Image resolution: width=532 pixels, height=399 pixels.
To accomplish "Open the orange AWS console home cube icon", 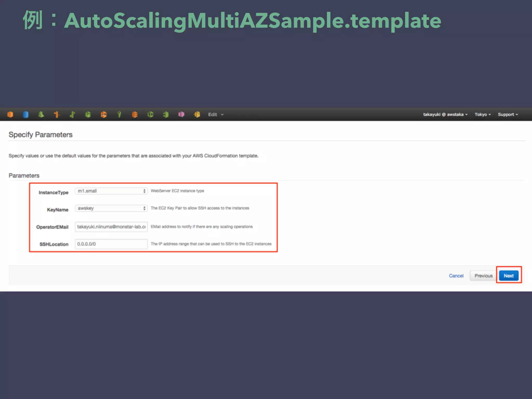I will 10,115.
